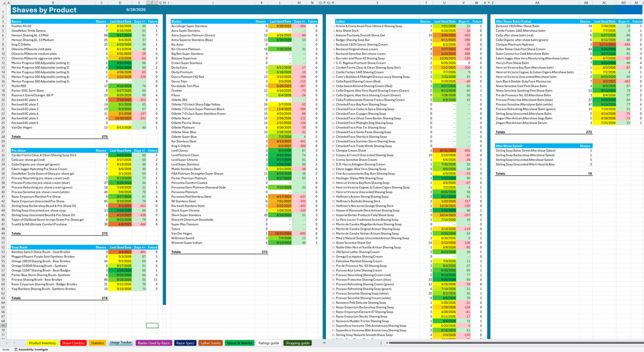Select 'Stirling Soap Unscented Witch Hazel & Aloe'
Viewport: 644px width, 352px height.
[537, 164]
